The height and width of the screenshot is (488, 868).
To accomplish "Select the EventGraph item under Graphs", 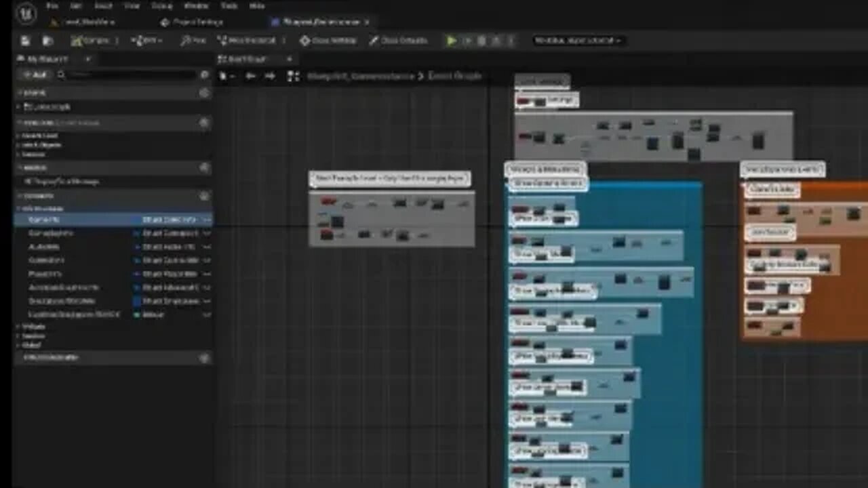I will coord(47,107).
